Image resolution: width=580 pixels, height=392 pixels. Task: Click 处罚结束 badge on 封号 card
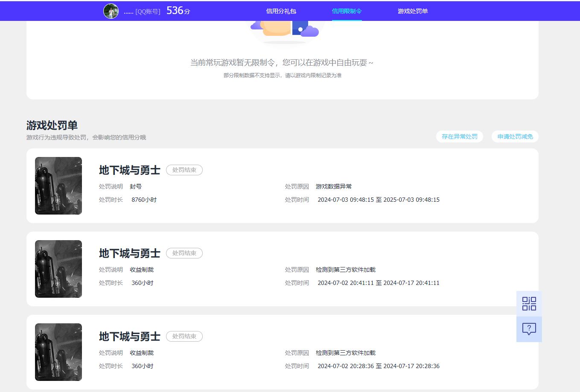(x=184, y=170)
